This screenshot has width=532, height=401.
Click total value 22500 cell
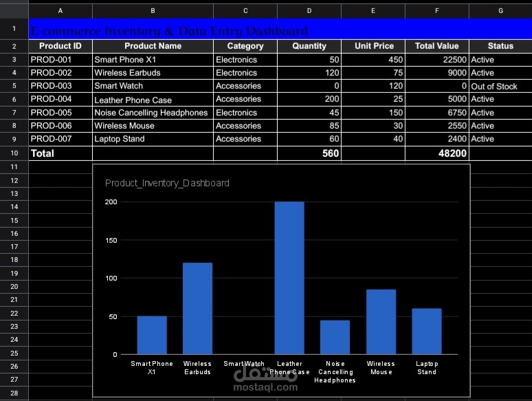click(x=437, y=60)
